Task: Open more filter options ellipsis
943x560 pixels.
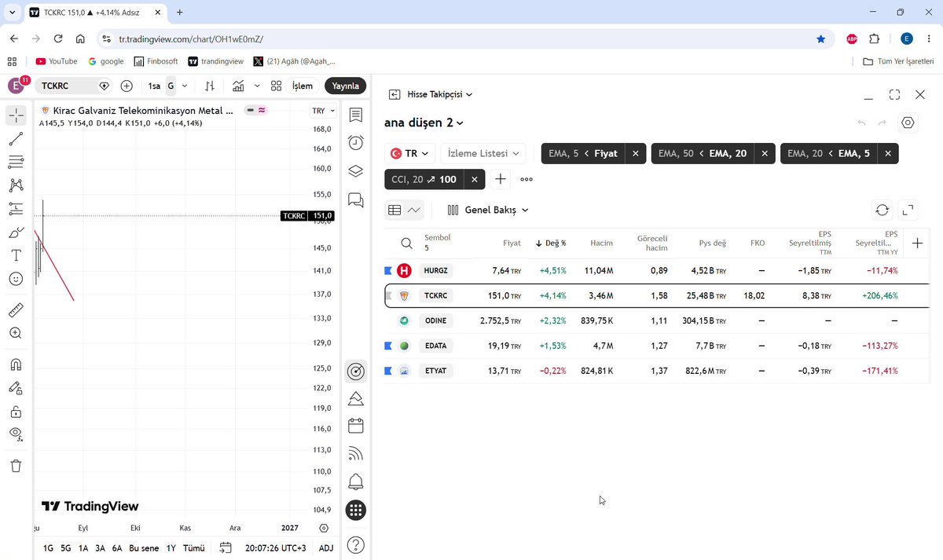Action: point(527,180)
